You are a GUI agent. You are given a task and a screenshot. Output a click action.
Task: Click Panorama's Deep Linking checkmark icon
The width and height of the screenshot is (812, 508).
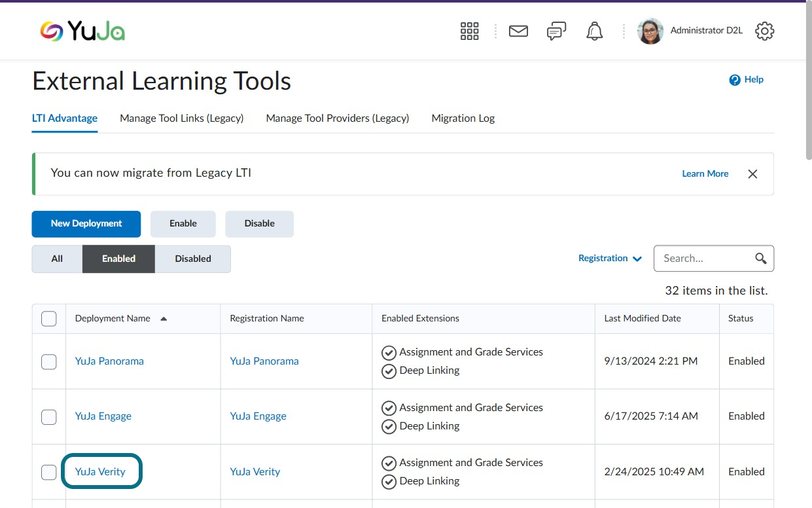(x=389, y=371)
